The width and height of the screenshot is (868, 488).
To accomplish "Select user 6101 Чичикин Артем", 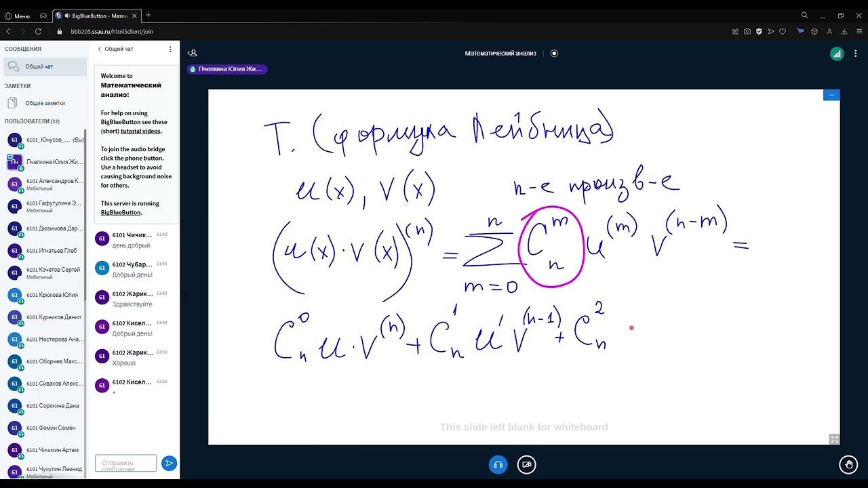I will [45, 450].
